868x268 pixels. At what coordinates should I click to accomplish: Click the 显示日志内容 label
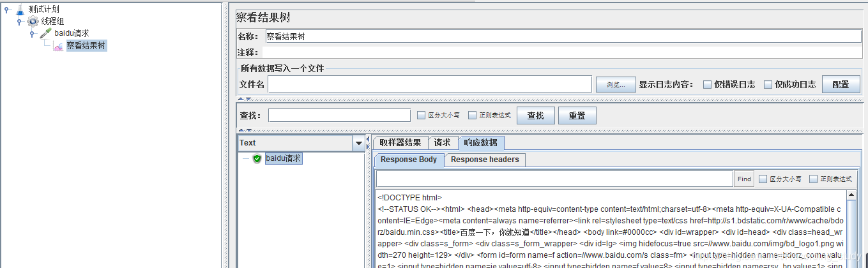[x=666, y=84]
